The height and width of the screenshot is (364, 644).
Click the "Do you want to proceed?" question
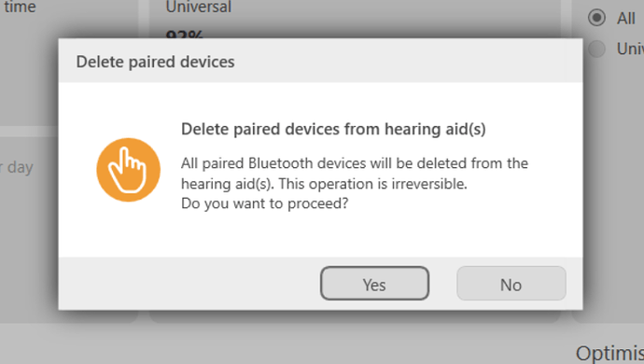[264, 203]
